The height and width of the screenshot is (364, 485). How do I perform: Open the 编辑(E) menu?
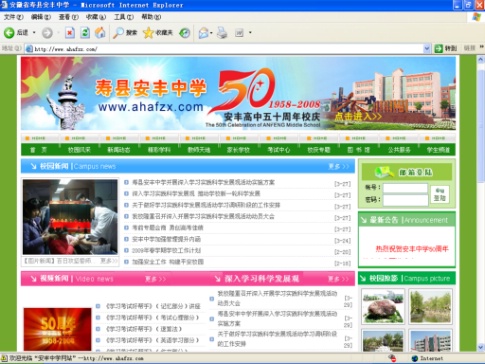[41, 17]
